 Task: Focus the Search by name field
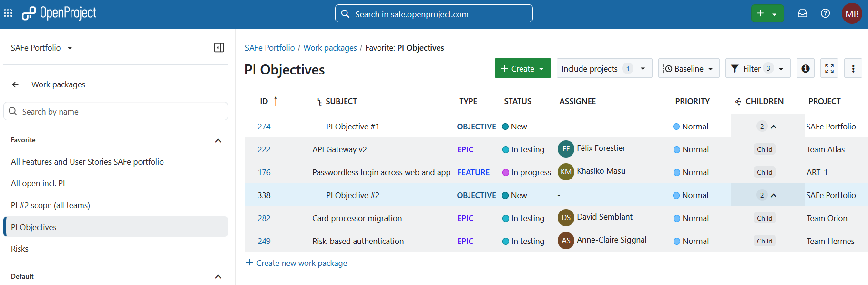[x=116, y=111]
